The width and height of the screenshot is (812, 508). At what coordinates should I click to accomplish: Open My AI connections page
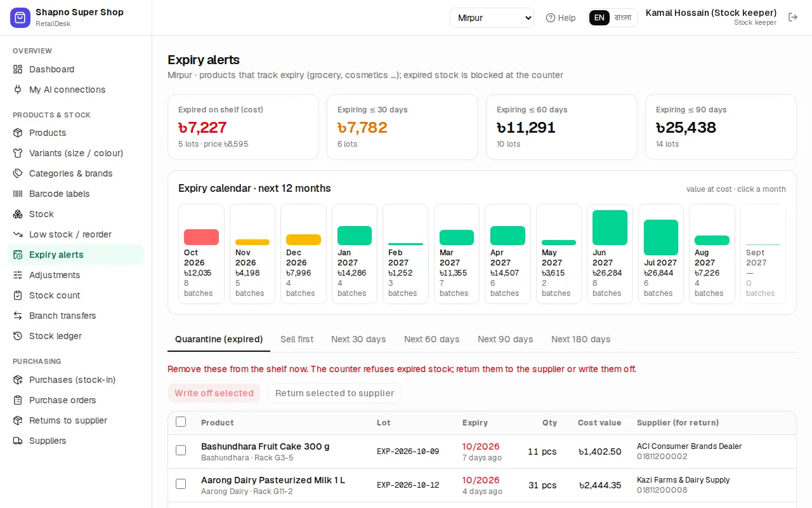click(76, 90)
